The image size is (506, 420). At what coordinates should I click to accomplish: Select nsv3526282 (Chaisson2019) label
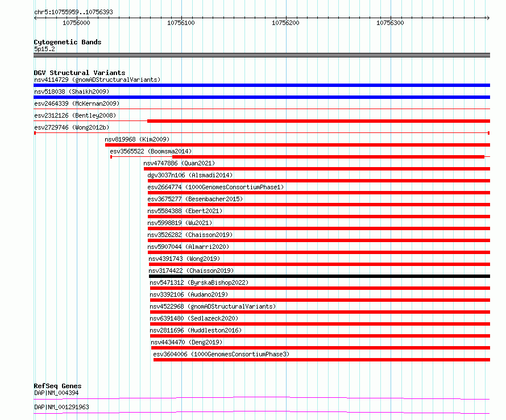point(190,235)
